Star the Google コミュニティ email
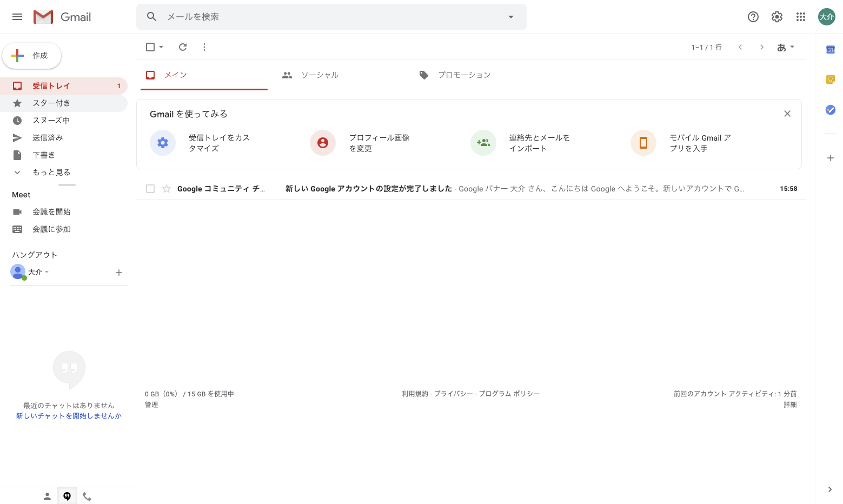Viewport: 843px width, 504px height. pos(167,189)
